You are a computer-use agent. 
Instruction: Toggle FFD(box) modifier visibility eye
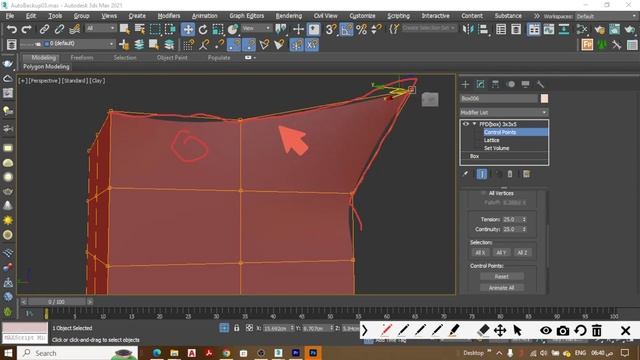click(x=465, y=124)
